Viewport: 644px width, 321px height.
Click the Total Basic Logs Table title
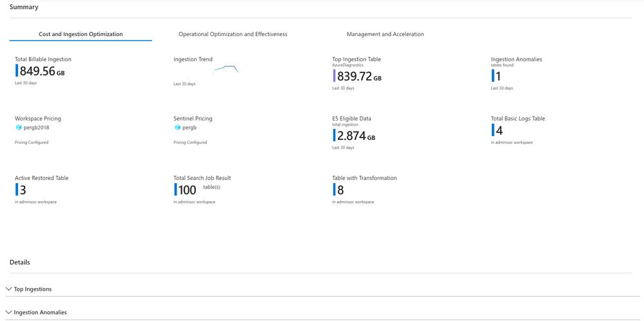(x=518, y=119)
